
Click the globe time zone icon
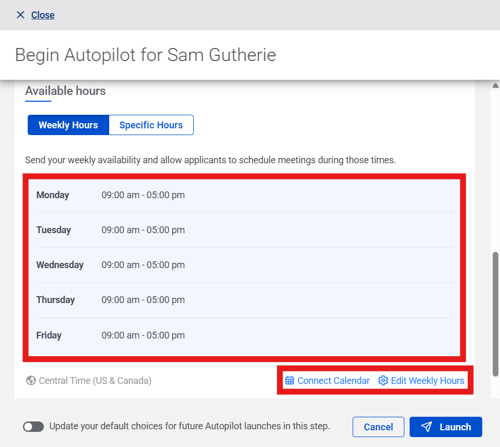click(31, 380)
